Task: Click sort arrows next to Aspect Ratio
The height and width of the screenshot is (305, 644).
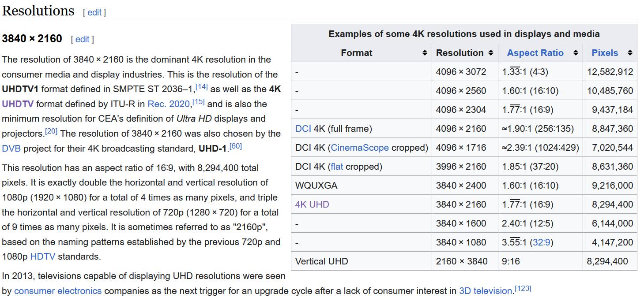Action: (575, 53)
